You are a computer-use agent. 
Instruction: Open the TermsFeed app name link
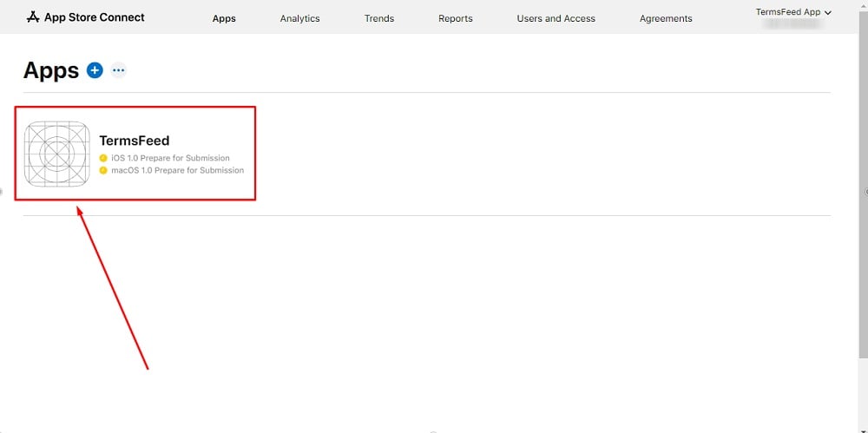(135, 141)
